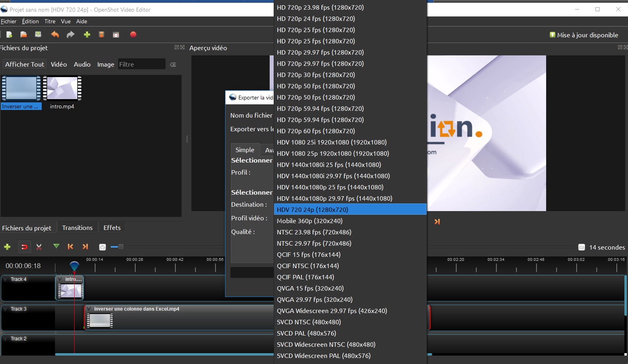Switch to the Transitions tab
This screenshot has height=364, width=628.
pyautogui.click(x=77, y=228)
